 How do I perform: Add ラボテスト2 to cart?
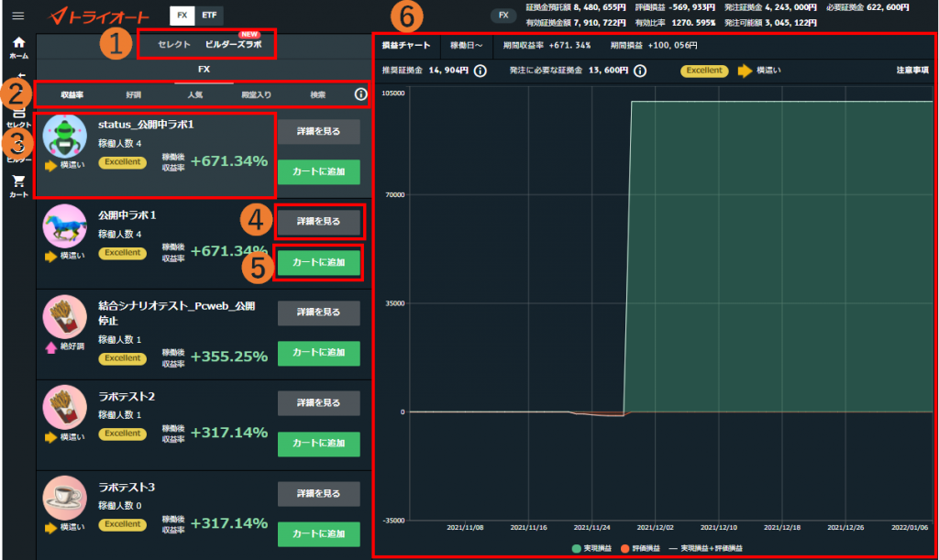pyautogui.click(x=318, y=444)
